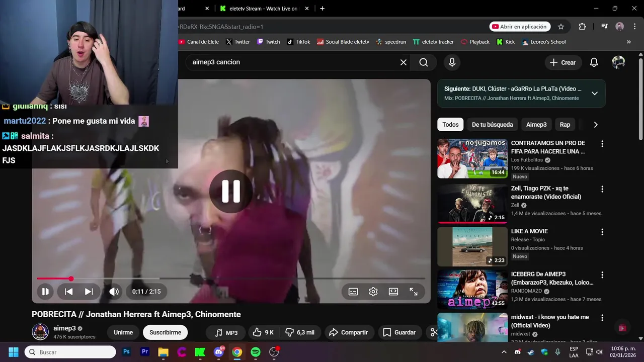
Task: Close the eletetv Stream tab
Action: tap(306, 9)
